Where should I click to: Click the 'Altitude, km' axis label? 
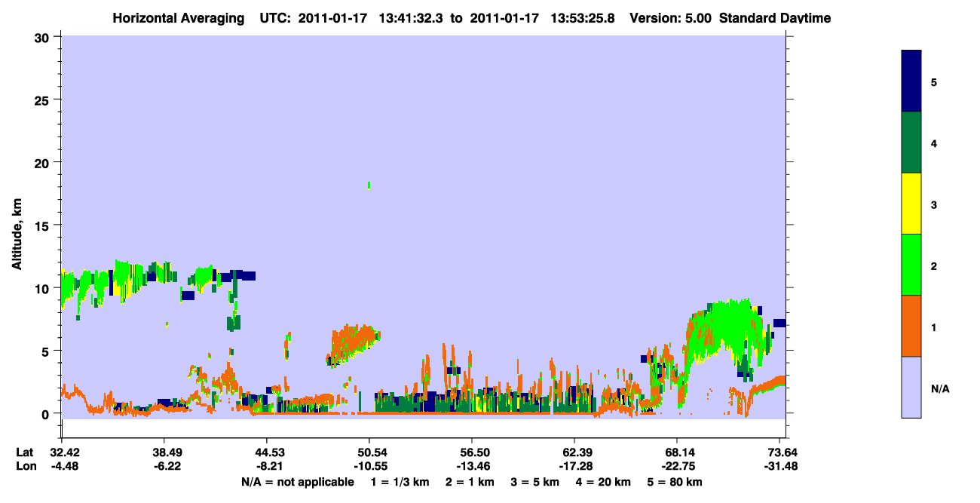coord(17,236)
